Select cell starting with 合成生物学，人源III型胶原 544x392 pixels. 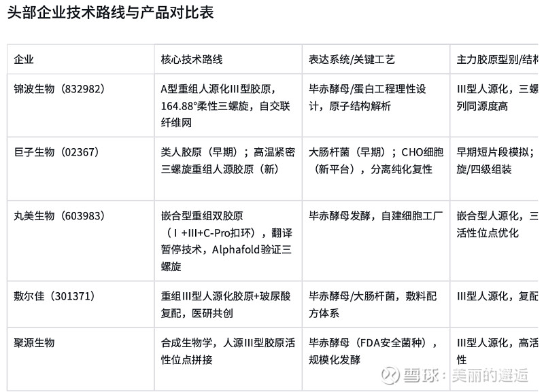[228, 359]
